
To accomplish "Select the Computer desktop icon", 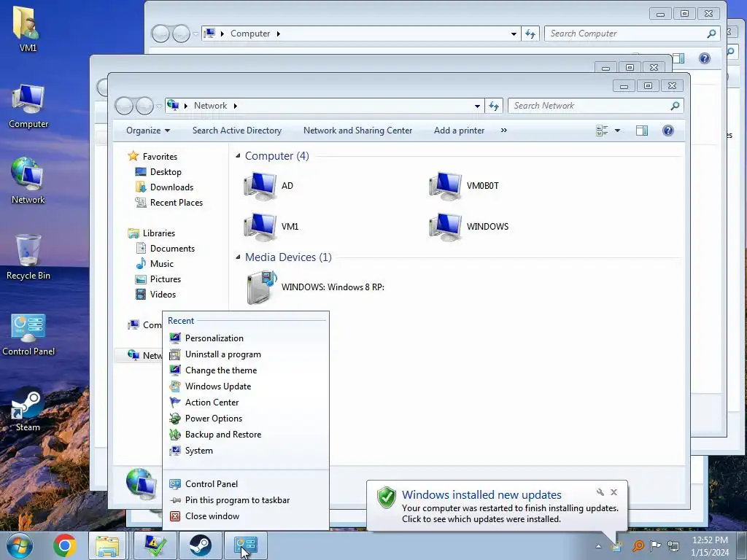I will (x=28, y=106).
